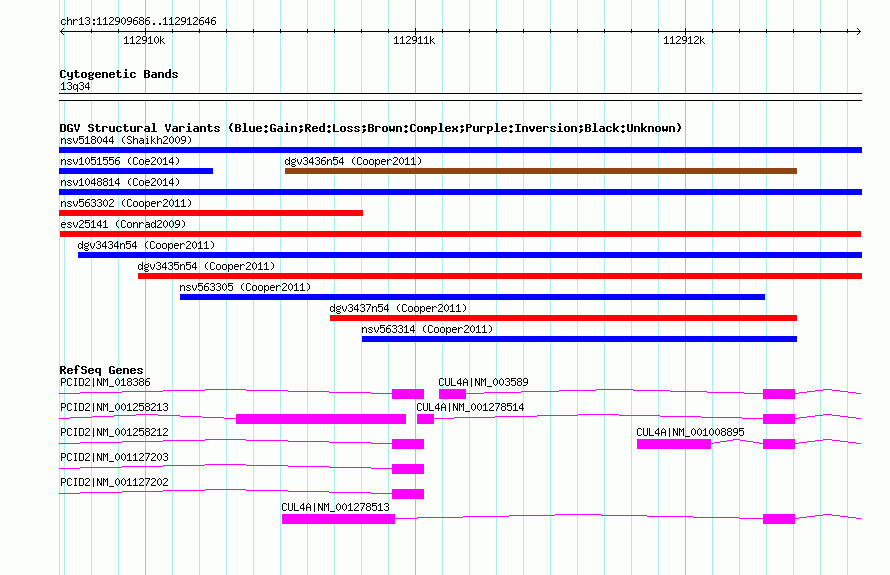Click the 112911k ruler label

414,40
